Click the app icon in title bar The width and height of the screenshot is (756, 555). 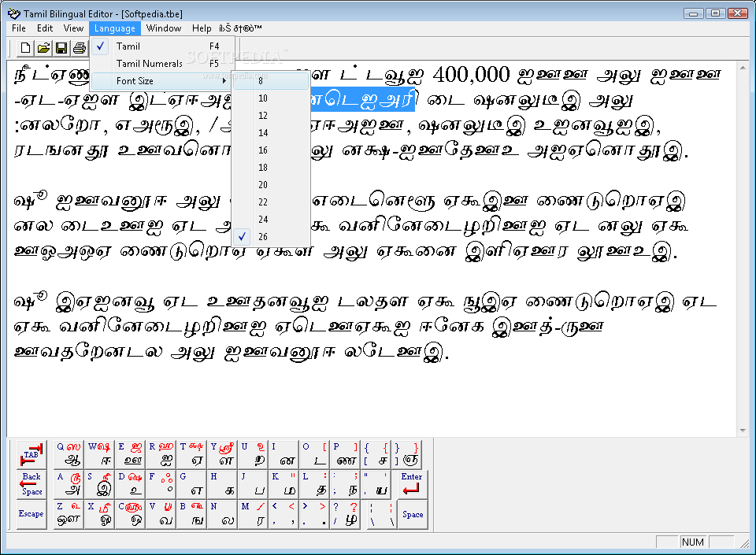pos(14,13)
